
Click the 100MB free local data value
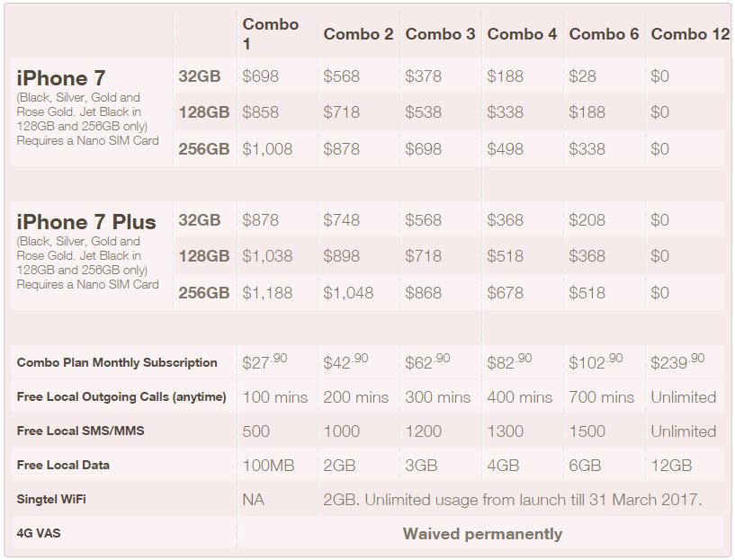click(x=268, y=466)
